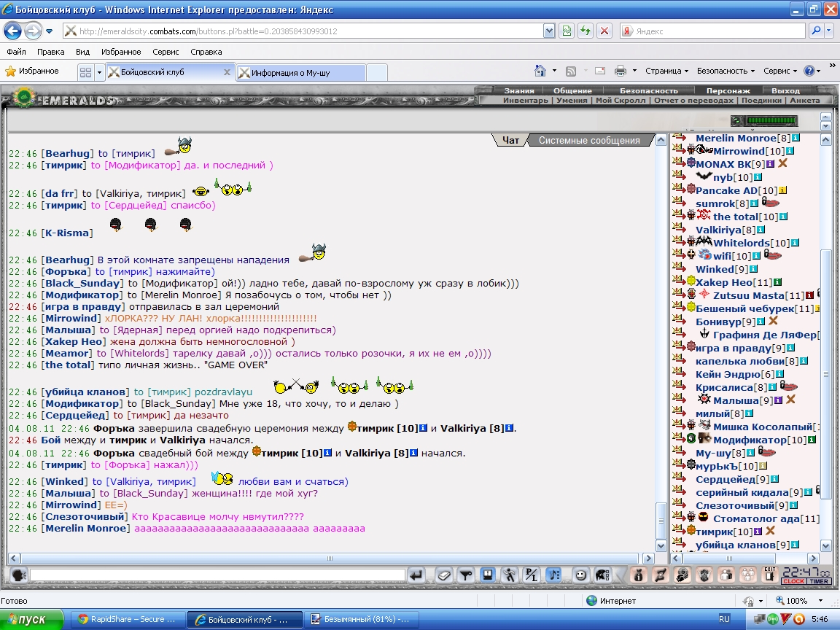
Task: Open the Анкета link
Action: (x=805, y=100)
